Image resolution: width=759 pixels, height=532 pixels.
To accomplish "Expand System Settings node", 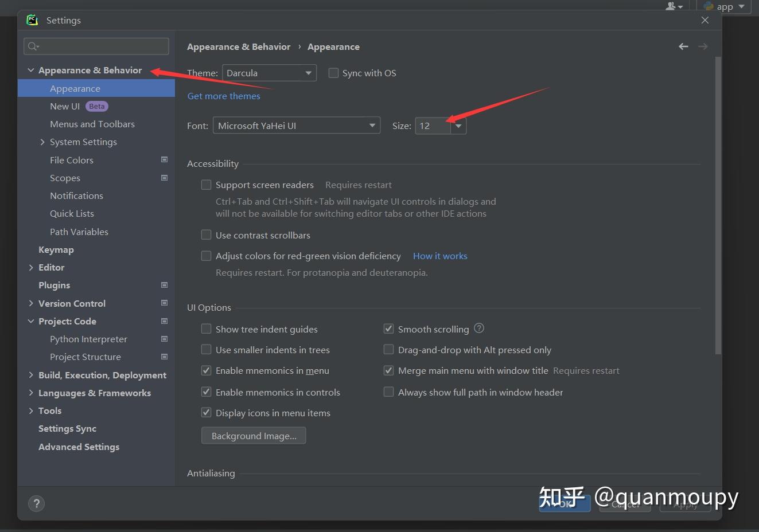I will tap(42, 142).
